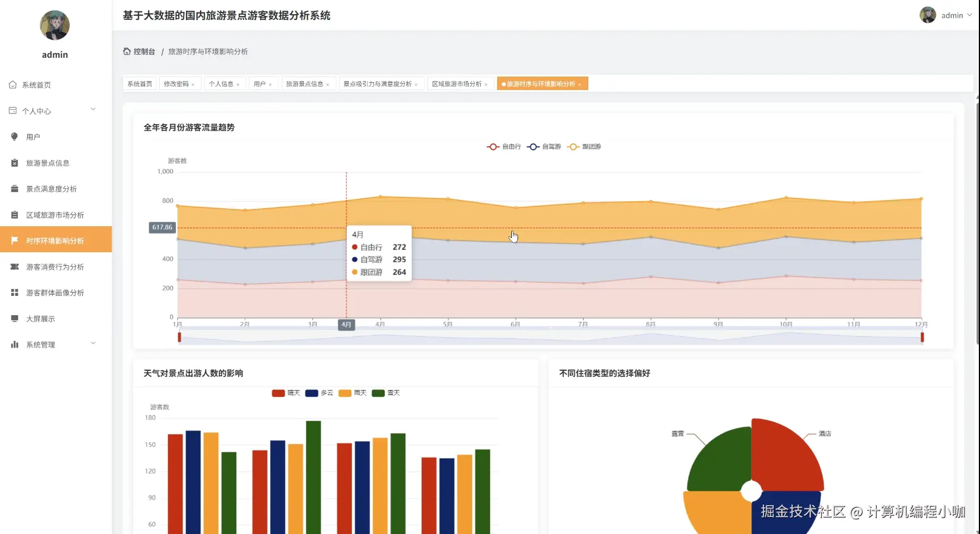Click the 景点满意度分析 briefcase icon

[x=15, y=189]
